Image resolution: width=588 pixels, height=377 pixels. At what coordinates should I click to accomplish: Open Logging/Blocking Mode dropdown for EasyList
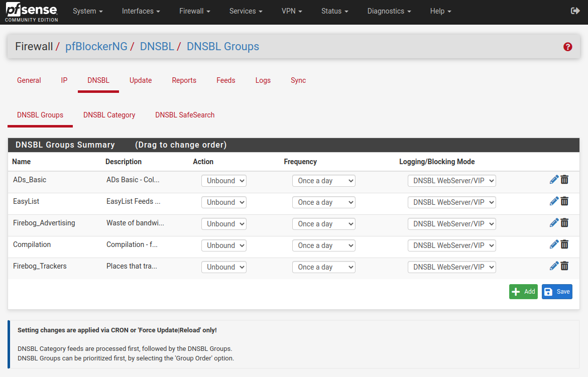(452, 202)
